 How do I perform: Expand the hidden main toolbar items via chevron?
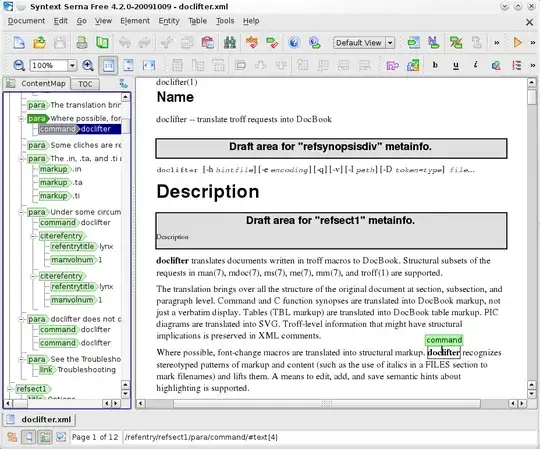pos(497,43)
